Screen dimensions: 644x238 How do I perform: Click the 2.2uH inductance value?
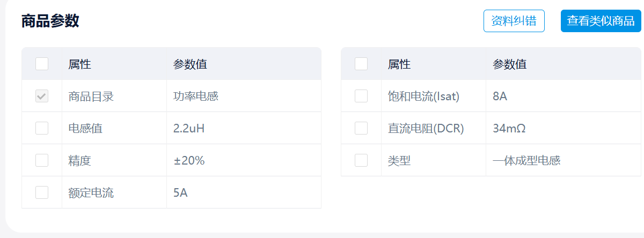click(189, 129)
